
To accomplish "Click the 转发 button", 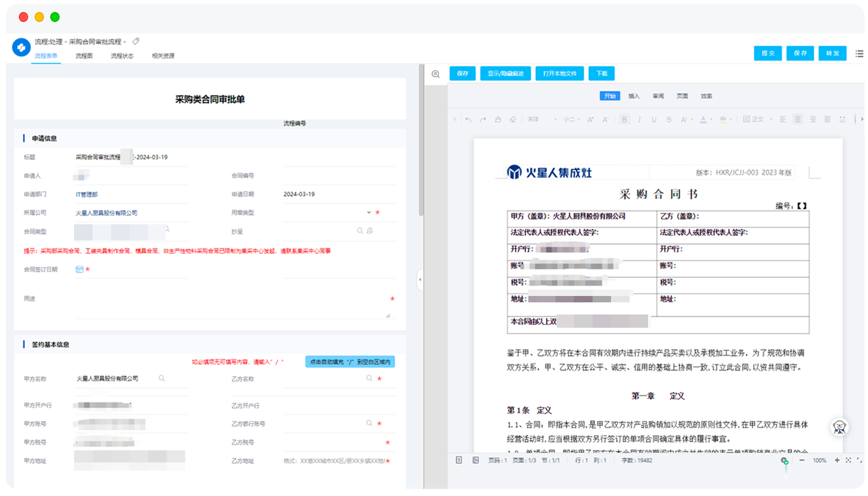I will pyautogui.click(x=833, y=53).
